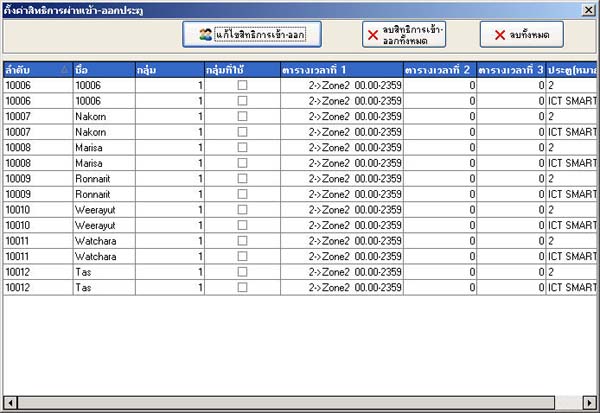Image resolution: width=600 pixels, height=413 pixels.
Task: Sort by the first ID column header
Action: pyautogui.click(x=37, y=70)
